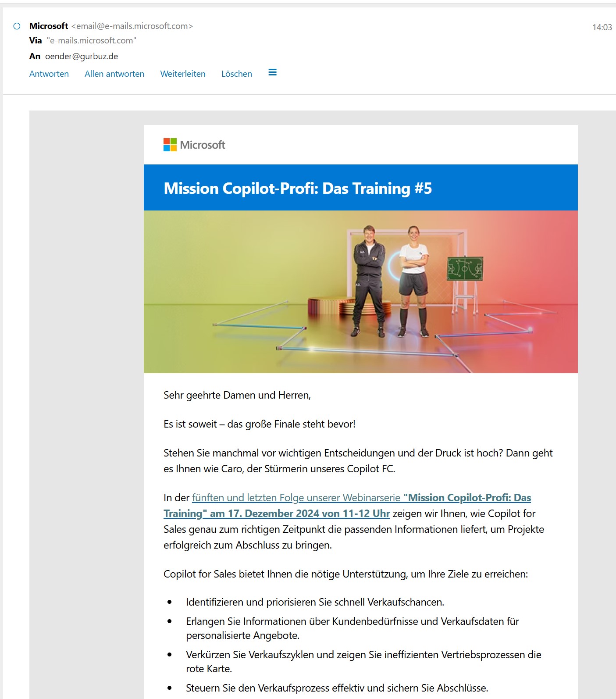The height and width of the screenshot is (699, 616).
Task: Click Allen antworten to reply all
Action: tap(114, 74)
